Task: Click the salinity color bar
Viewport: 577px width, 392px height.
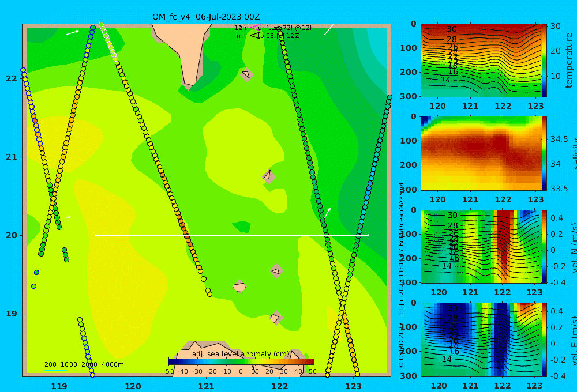Action: point(545,153)
